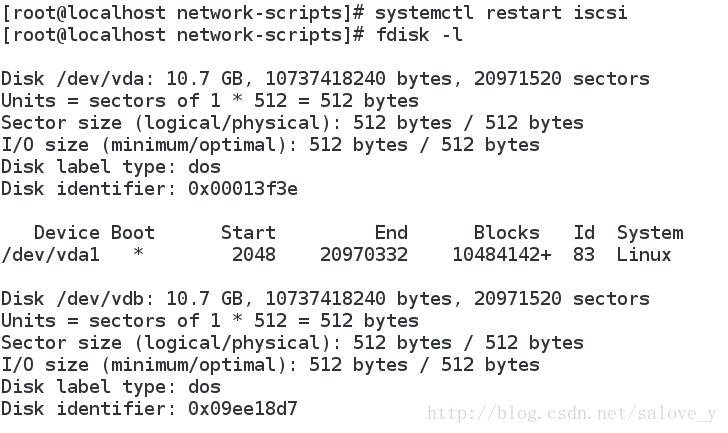Click disk identifier 0x00013f3e
728x433 pixels.
point(242,189)
